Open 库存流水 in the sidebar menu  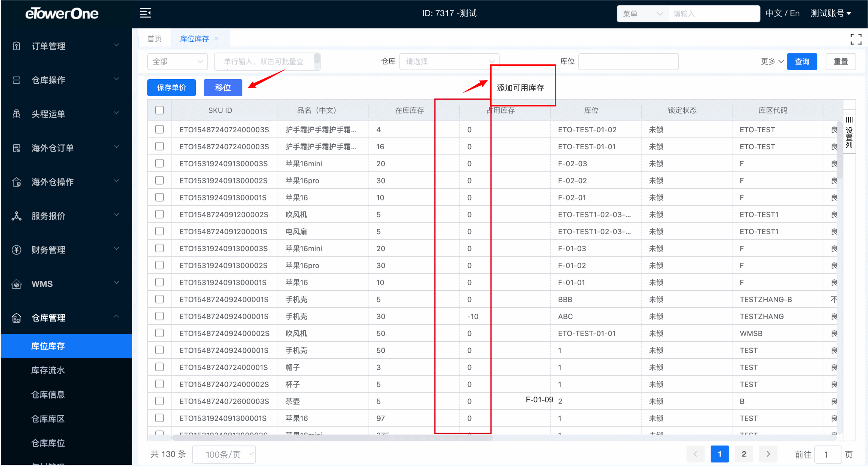click(x=48, y=370)
